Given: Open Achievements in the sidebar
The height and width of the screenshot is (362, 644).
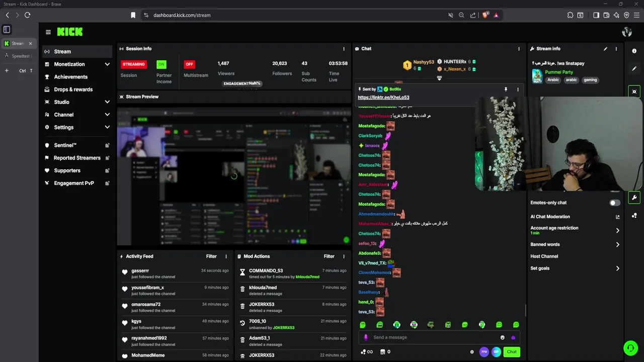Looking at the screenshot, I should (x=77, y=77).
